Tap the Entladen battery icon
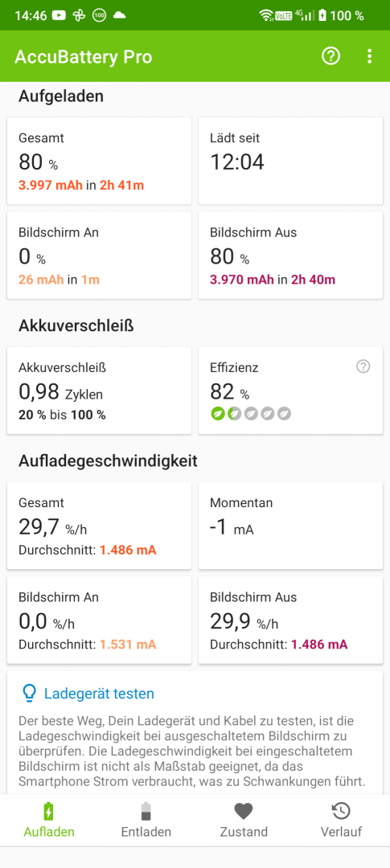Viewport: 390px width, 868px height. tap(146, 812)
